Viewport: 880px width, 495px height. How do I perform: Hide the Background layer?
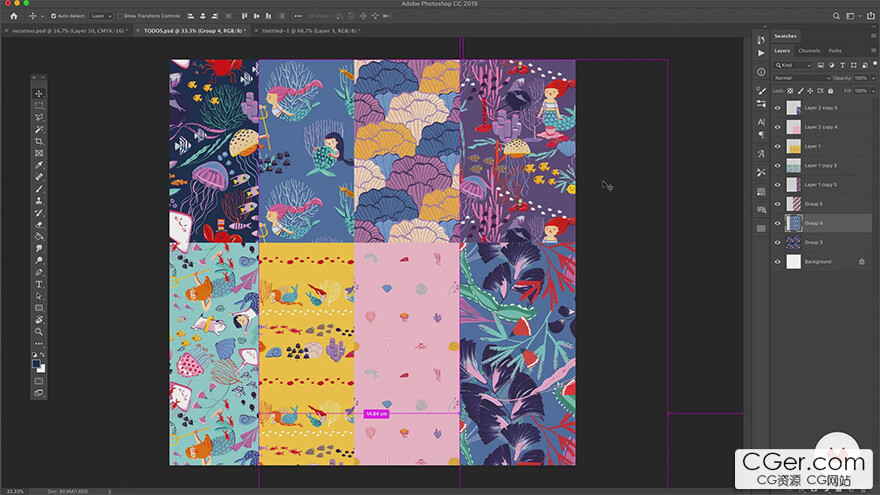(x=778, y=262)
